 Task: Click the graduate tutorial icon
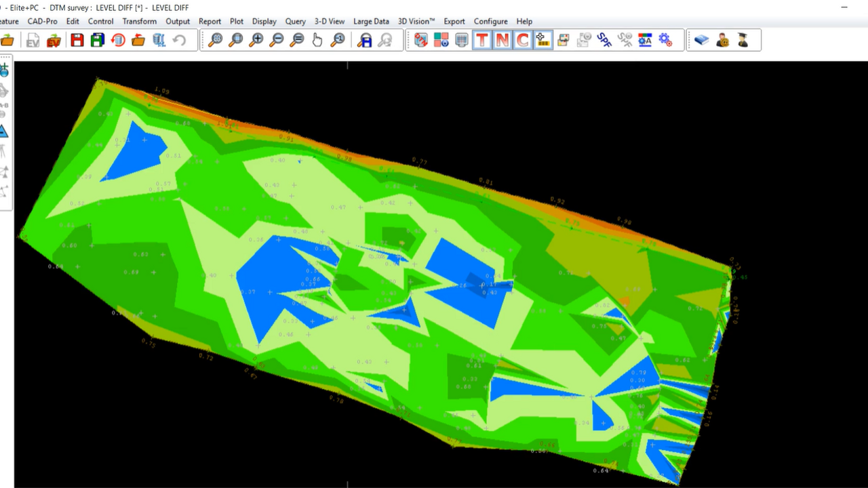click(743, 40)
